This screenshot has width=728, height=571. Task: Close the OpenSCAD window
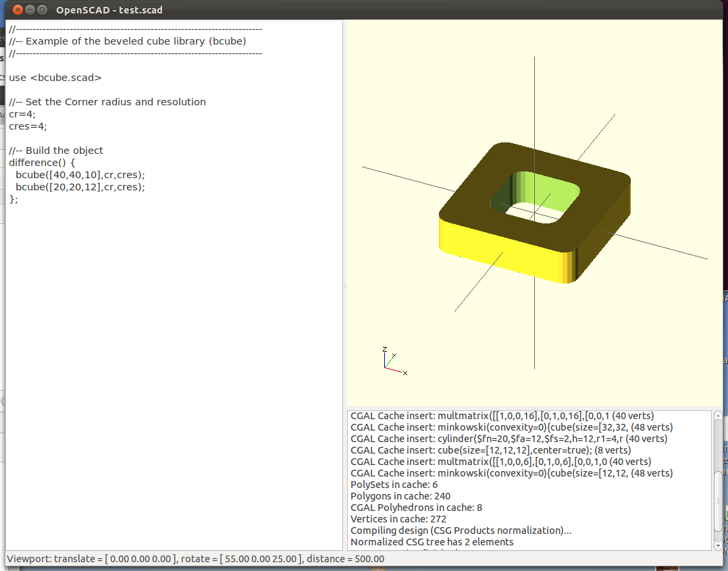(18, 10)
